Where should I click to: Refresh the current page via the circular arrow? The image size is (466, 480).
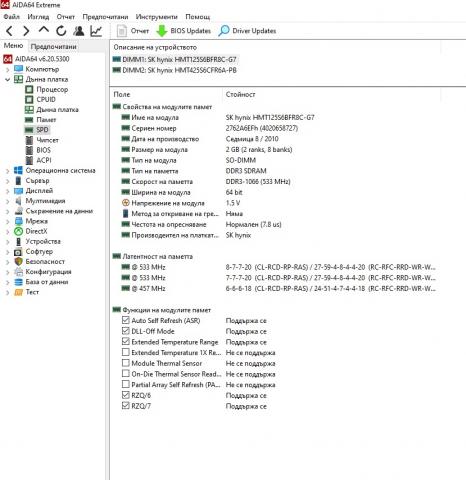[61, 31]
